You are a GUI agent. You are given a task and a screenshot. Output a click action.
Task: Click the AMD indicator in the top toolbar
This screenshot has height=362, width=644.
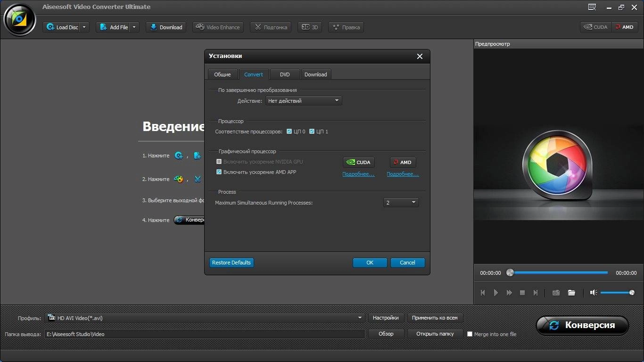(x=625, y=27)
